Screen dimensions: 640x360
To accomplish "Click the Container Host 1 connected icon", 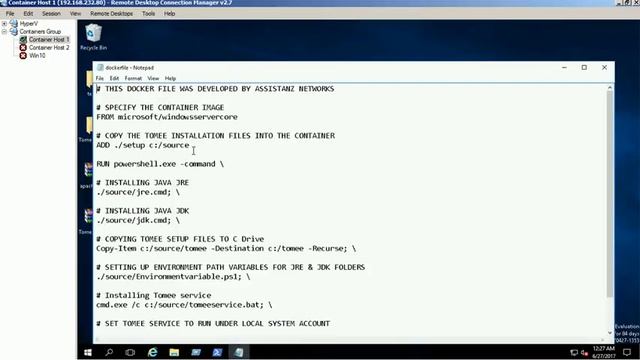I will [23, 40].
